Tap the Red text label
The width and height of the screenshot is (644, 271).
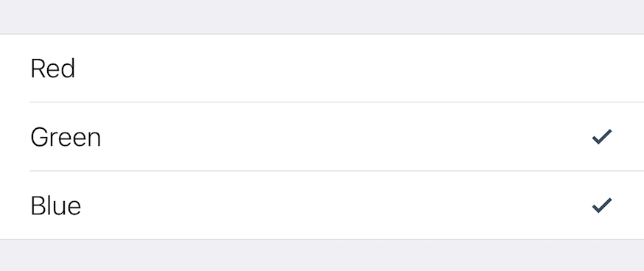[52, 68]
